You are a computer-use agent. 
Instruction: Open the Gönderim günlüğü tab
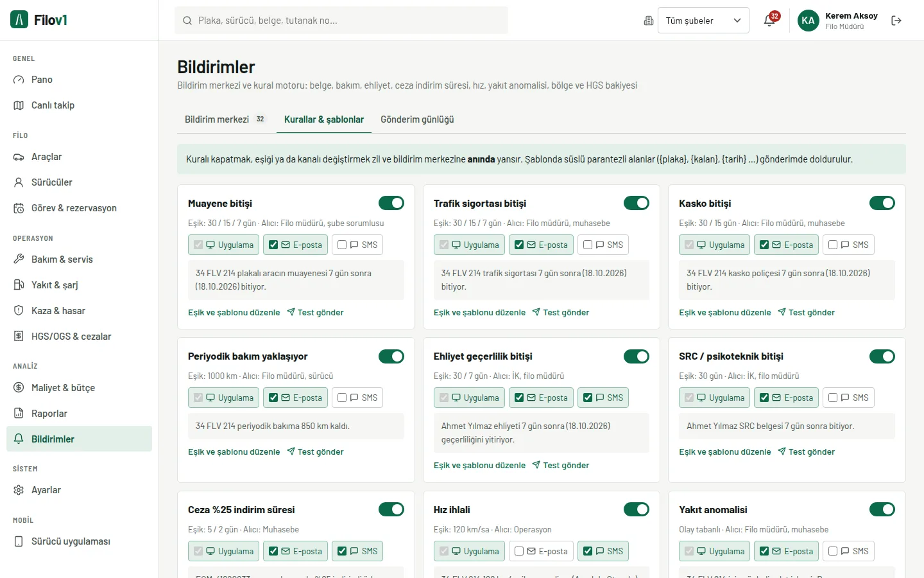coord(417,119)
